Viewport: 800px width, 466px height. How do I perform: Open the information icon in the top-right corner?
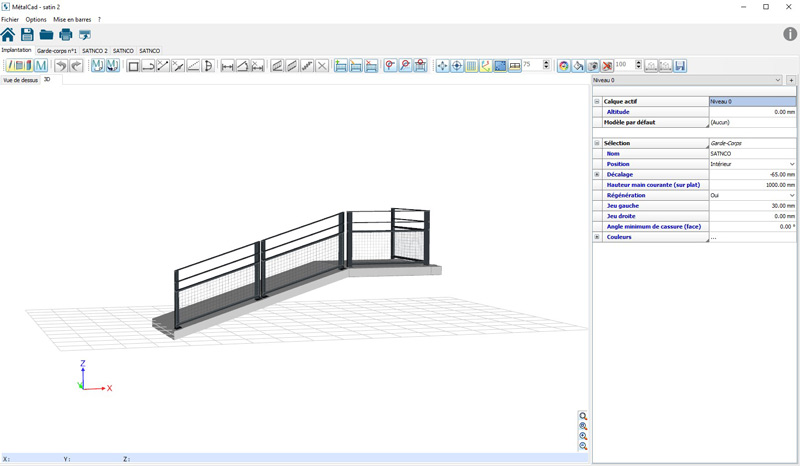coord(790,34)
